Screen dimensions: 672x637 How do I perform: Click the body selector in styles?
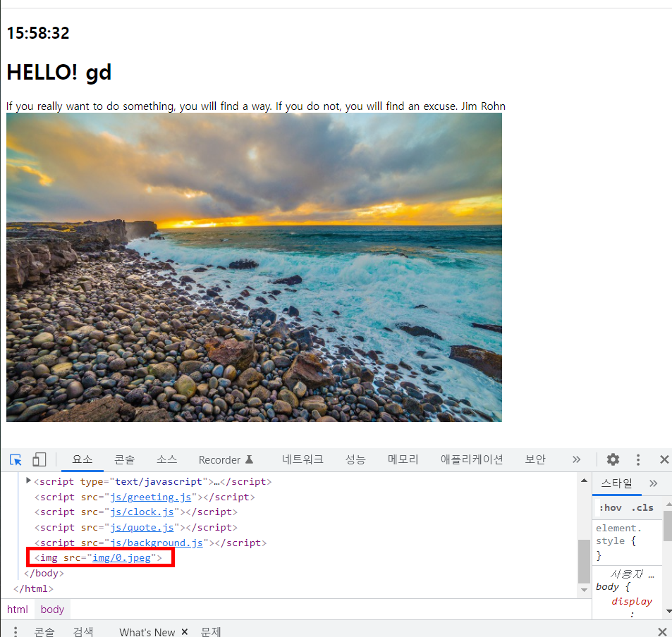click(x=607, y=586)
